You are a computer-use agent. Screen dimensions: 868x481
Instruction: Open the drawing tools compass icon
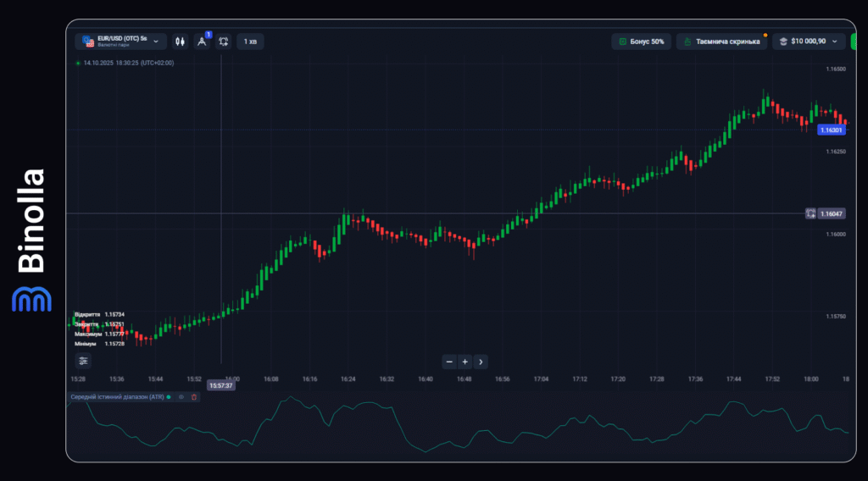pyautogui.click(x=202, y=41)
